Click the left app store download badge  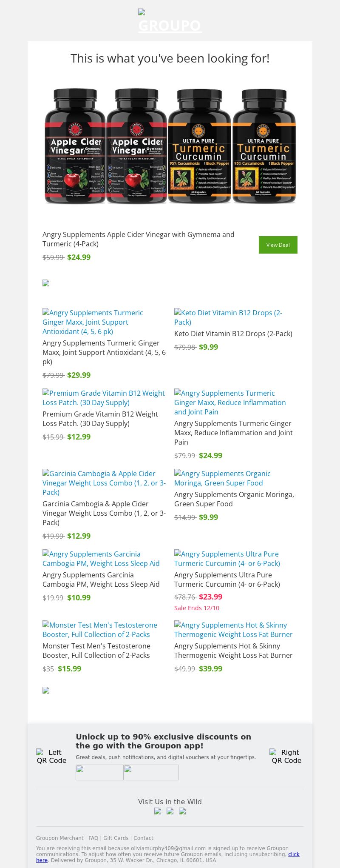tap(99, 772)
